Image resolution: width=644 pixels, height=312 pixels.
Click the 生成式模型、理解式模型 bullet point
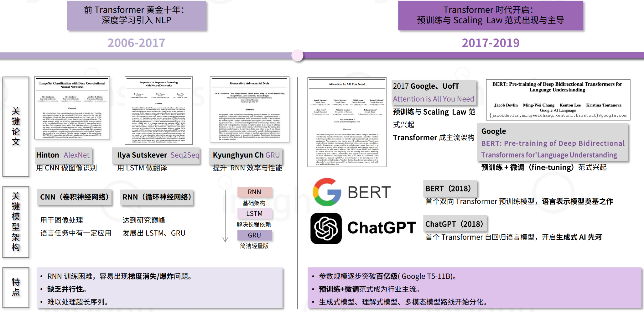(403, 302)
